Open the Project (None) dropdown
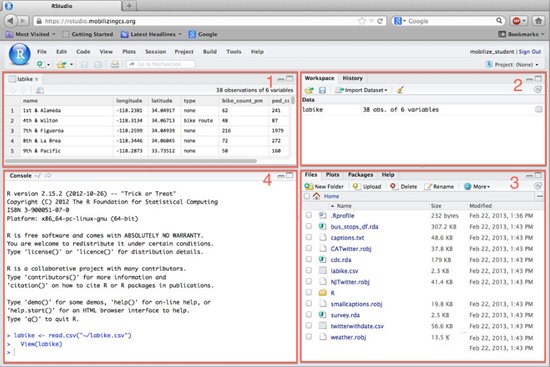Image resolution: width=550 pixels, height=367 pixels. click(512, 65)
